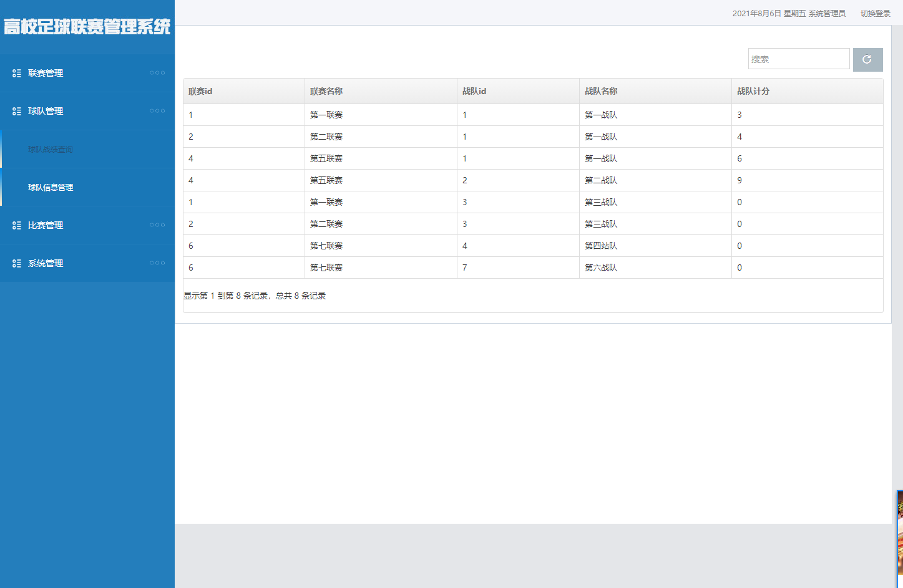Click the 高校足球联赛管理系统 title logo
903x588 pixels.
tap(87, 27)
